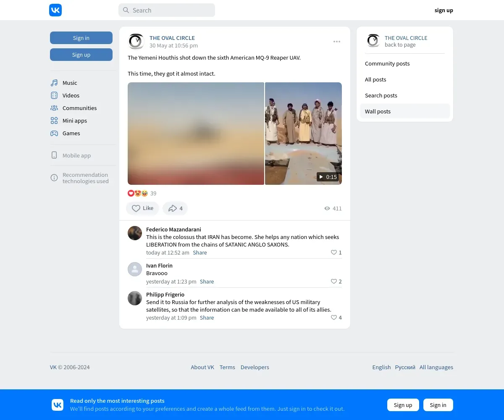Click the Recommendation technologies info icon

[54, 178]
